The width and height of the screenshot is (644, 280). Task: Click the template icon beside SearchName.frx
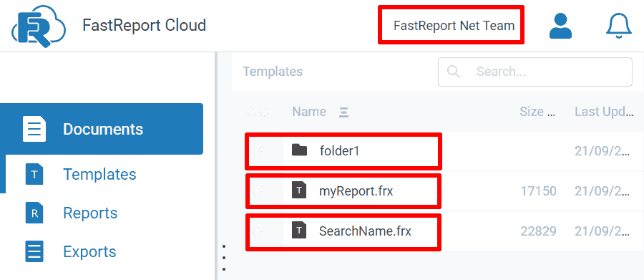coord(299,231)
